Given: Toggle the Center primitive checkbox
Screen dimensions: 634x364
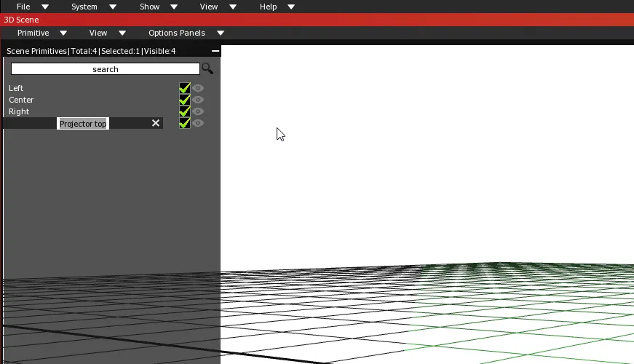Looking at the screenshot, I should click(x=184, y=100).
